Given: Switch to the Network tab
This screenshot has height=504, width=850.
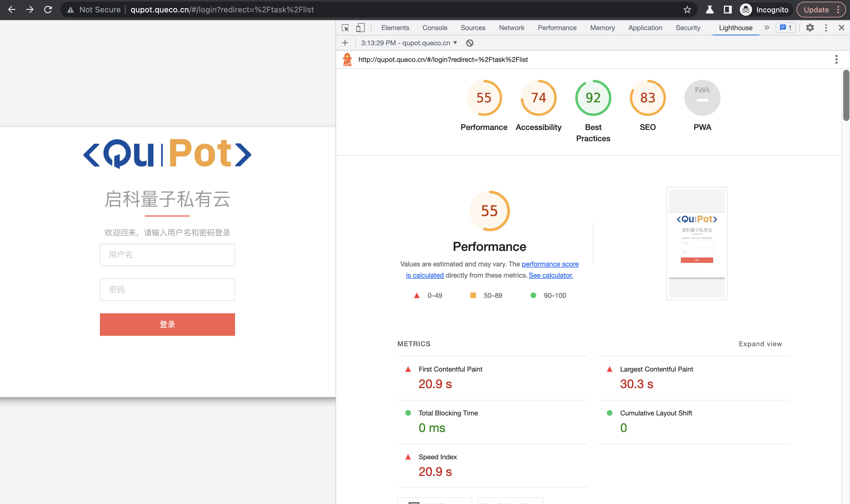Looking at the screenshot, I should [x=511, y=28].
